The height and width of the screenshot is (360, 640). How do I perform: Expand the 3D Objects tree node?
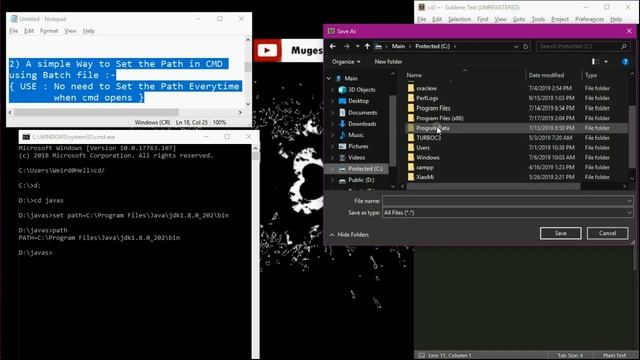click(333, 90)
